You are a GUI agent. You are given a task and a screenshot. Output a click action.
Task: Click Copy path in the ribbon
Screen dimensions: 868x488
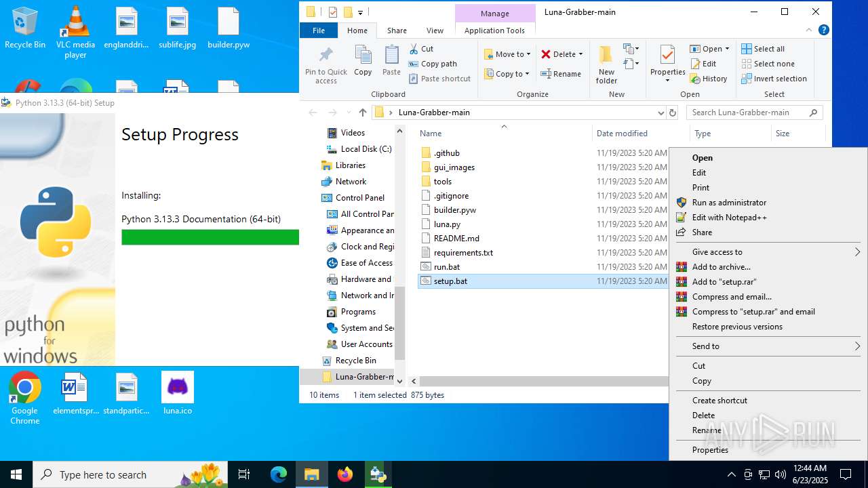433,64
